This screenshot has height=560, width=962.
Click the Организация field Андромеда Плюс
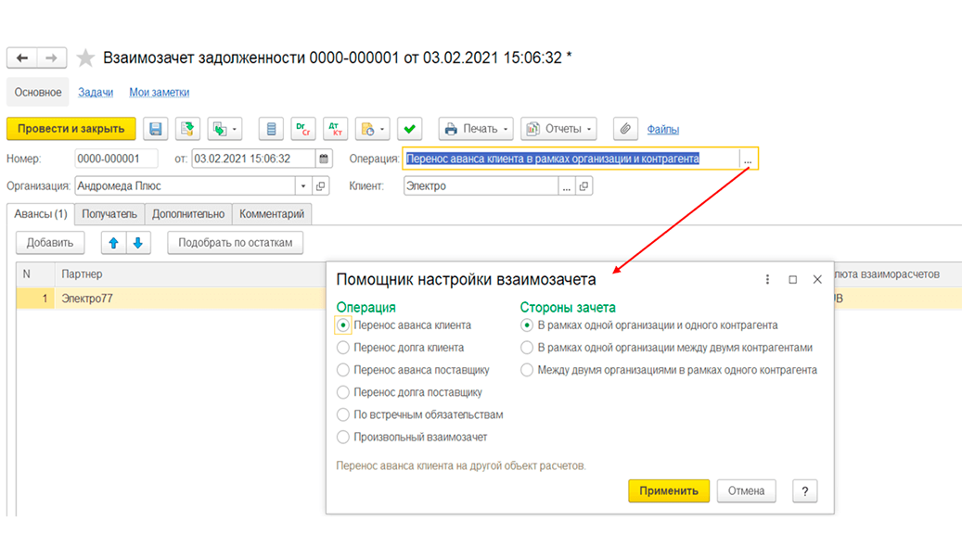[186, 185]
